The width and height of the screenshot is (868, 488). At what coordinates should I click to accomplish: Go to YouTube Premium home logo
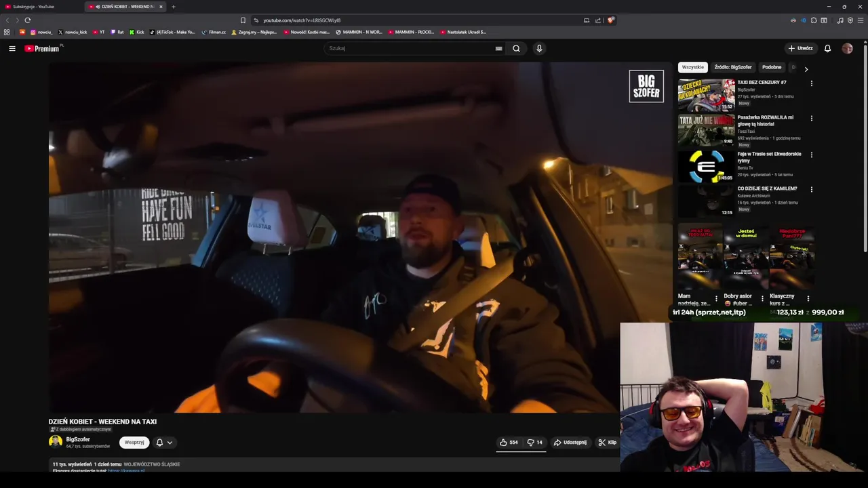tap(43, 48)
